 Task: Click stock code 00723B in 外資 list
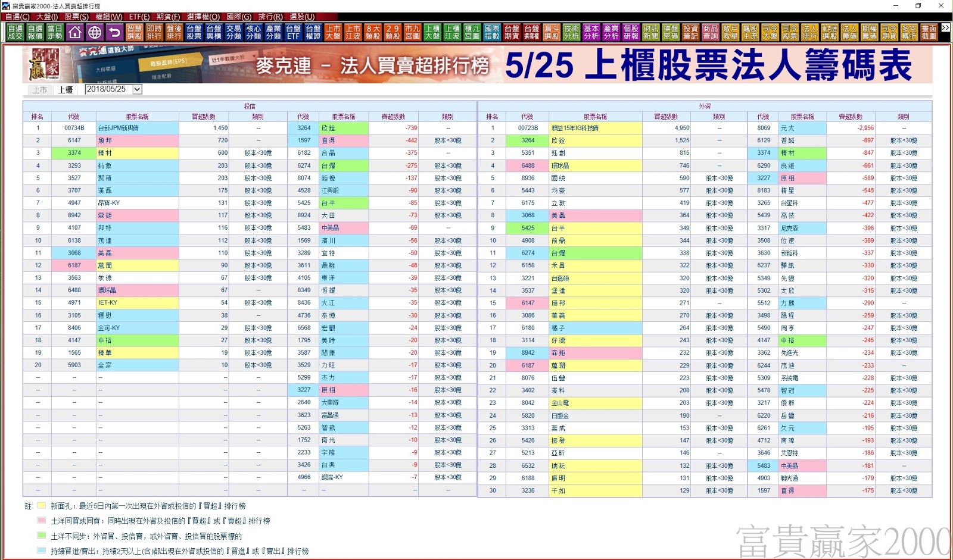pos(527,128)
